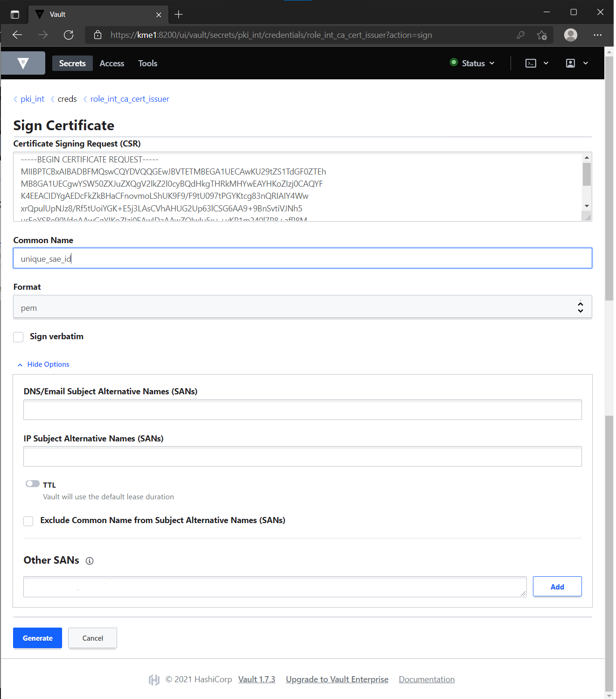Open the Vault console terminal icon
This screenshot has width=616, height=699.
click(531, 63)
